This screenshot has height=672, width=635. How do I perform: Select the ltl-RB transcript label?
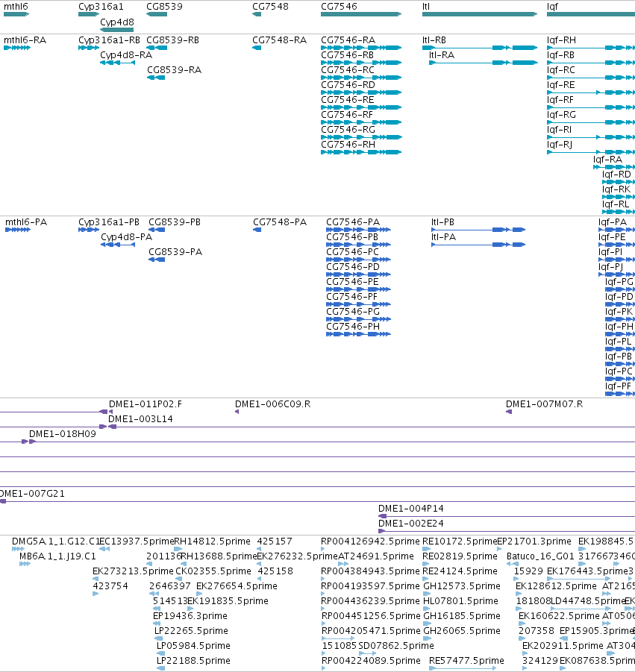point(434,40)
